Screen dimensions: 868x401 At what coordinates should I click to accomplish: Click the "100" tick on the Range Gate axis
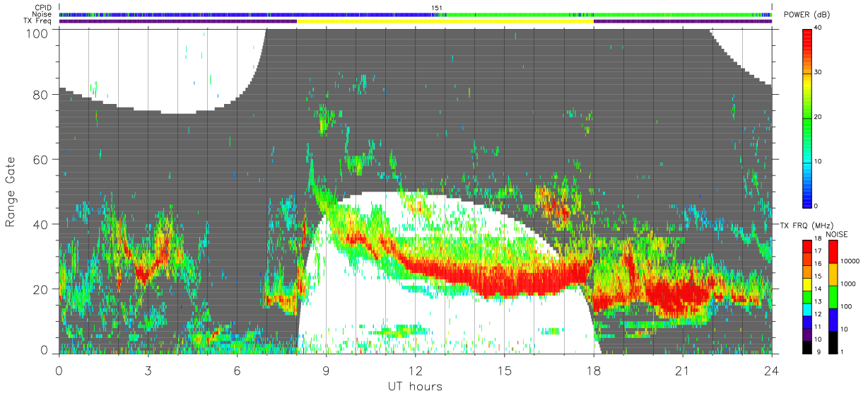pos(39,33)
